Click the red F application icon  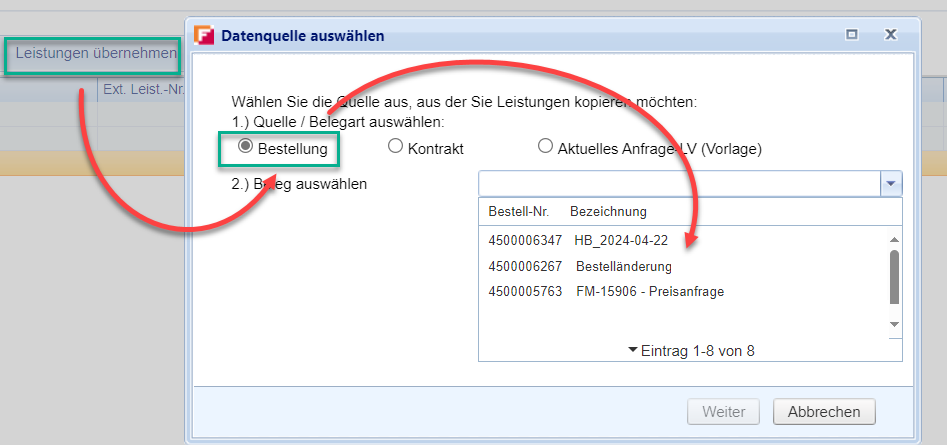click(x=203, y=35)
